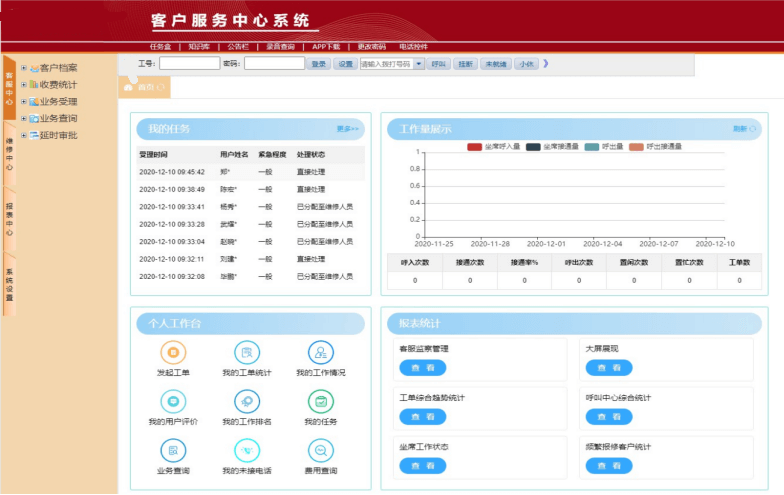Click the home icon on 首页 tab
This screenshot has width=784, height=495.
128,87
